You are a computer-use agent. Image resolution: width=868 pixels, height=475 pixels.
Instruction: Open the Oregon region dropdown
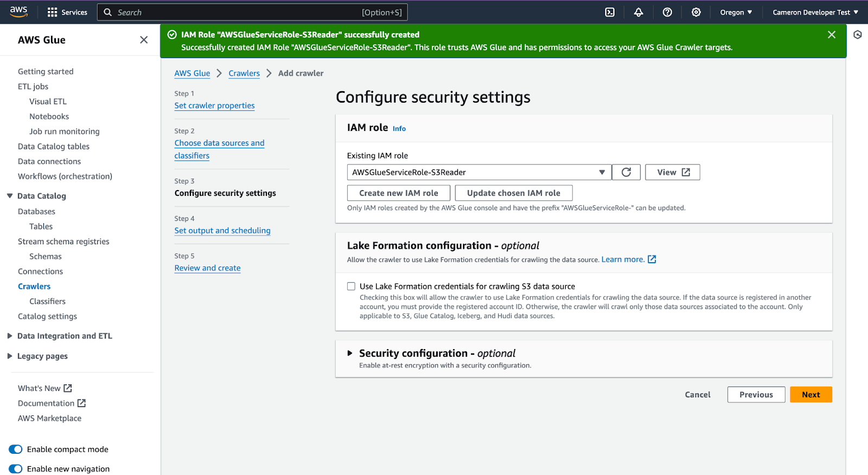736,12
